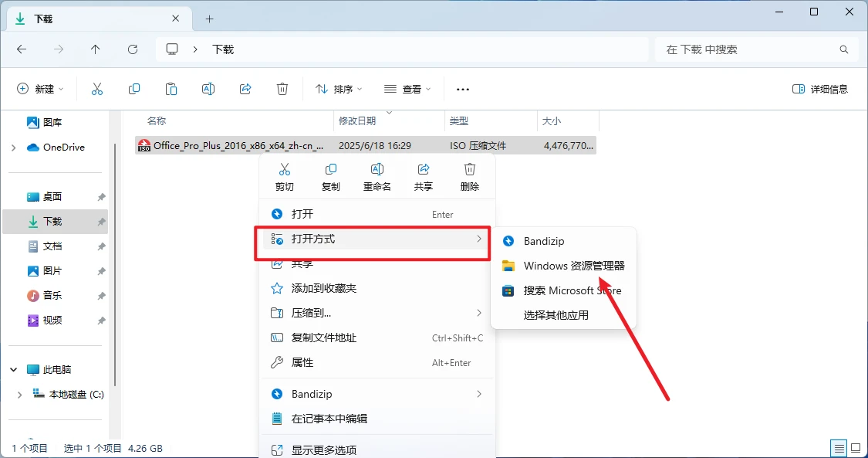Screen dimensions: 868x458
Task: Go up one folder level
Action: [x=95, y=49]
